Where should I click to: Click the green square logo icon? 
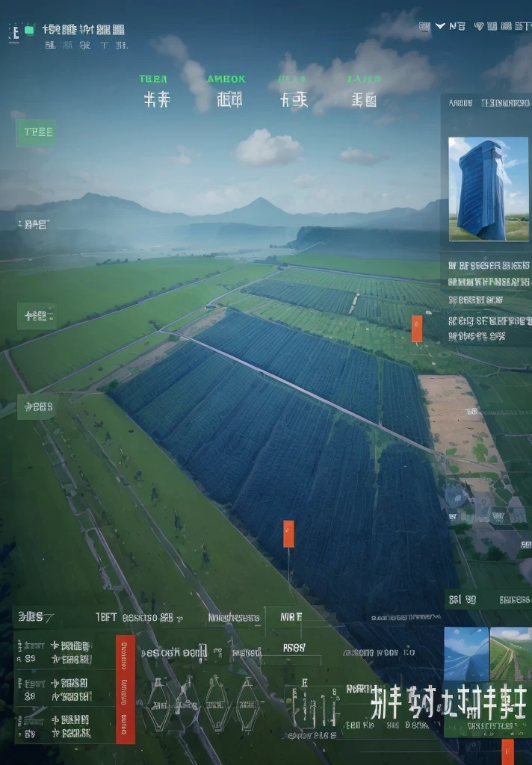[x=30, y=30]
